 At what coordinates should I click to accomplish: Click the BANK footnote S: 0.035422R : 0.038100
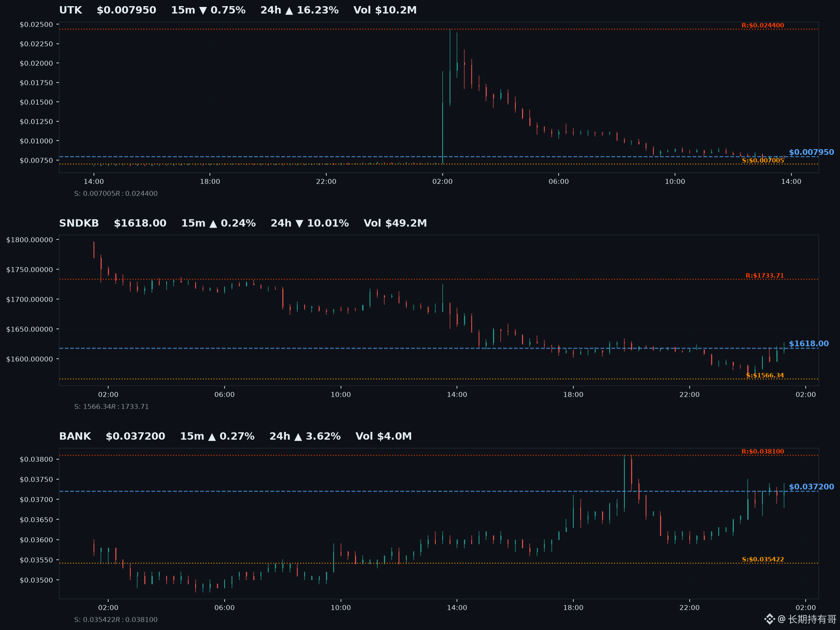[116, 620]
